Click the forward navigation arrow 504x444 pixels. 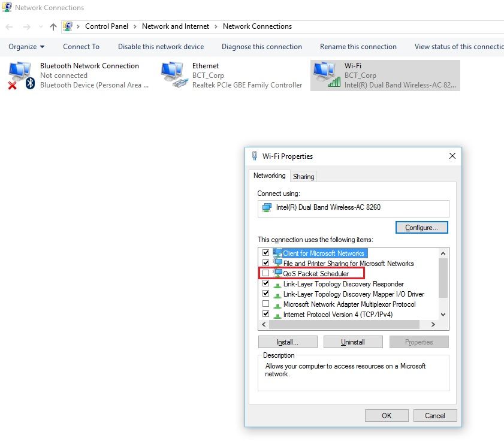click(27, 27)
